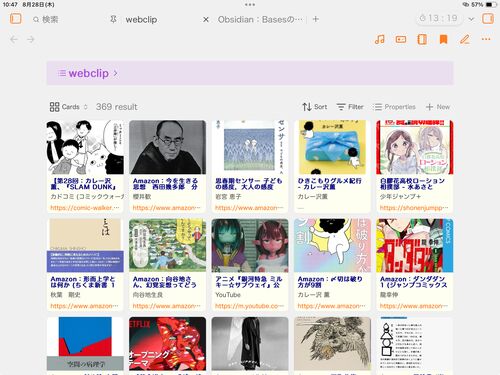Click the title '【第28回：カレー沢薫、SLAM DUNK'
Viewport: 500px width, 375px height.
point(83,184)
